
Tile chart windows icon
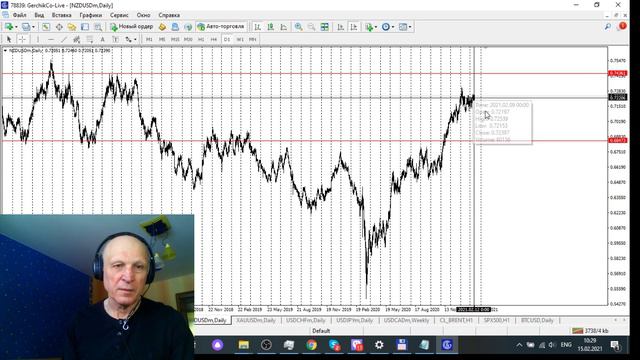coord(324,27)
